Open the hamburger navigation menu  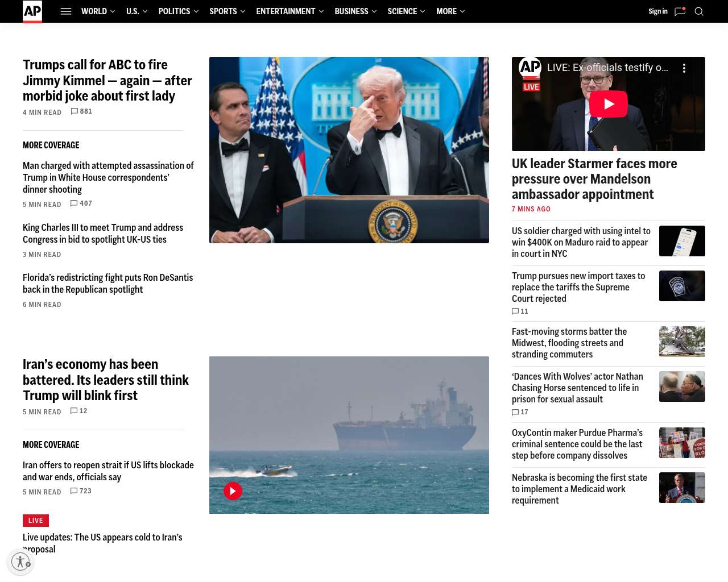[x=66, y=11]
